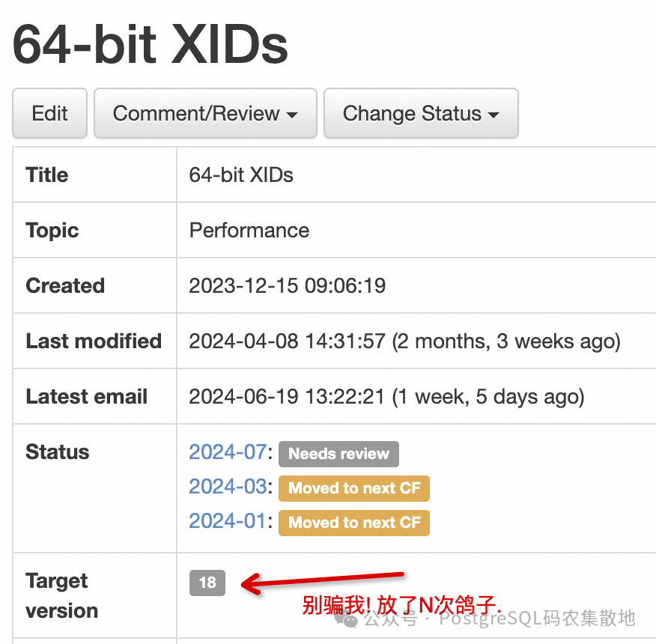Open the Comment/Review dropdown
Screen dimensions: 656x644
coord(205,113)
